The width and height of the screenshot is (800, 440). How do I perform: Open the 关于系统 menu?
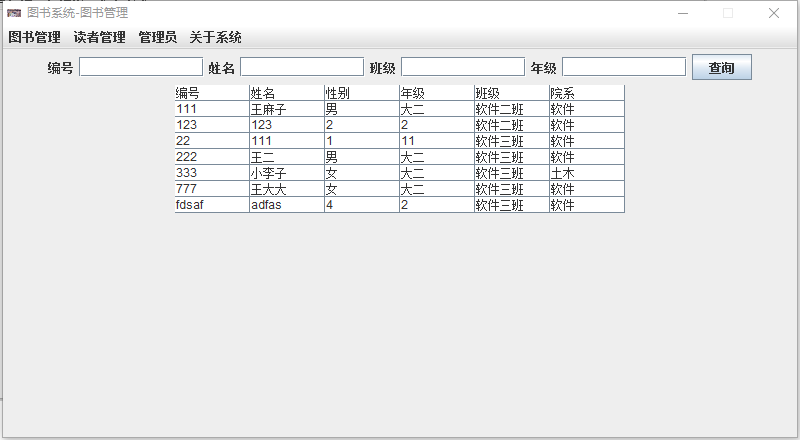215,37
